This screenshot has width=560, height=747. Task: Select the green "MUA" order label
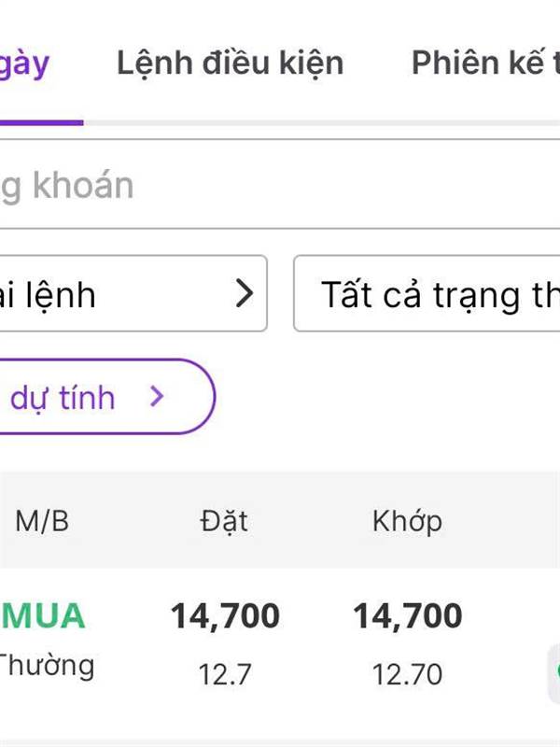click(x=43, y=616)
